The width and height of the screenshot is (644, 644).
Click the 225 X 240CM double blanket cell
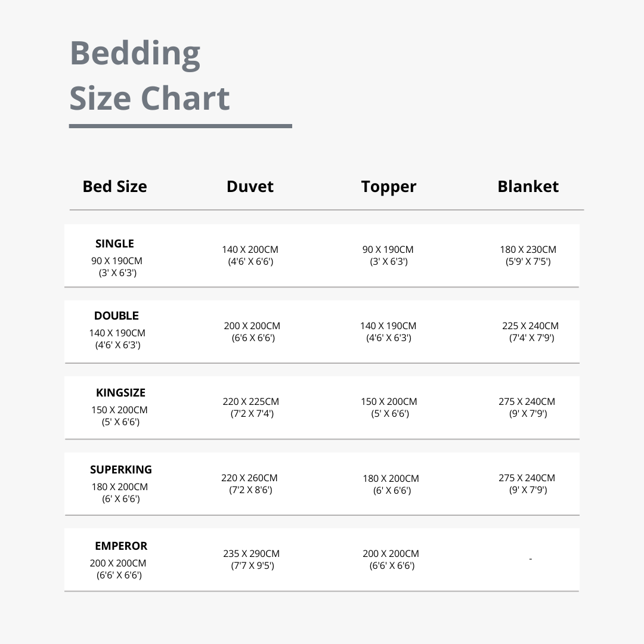[x=530, y=332]
